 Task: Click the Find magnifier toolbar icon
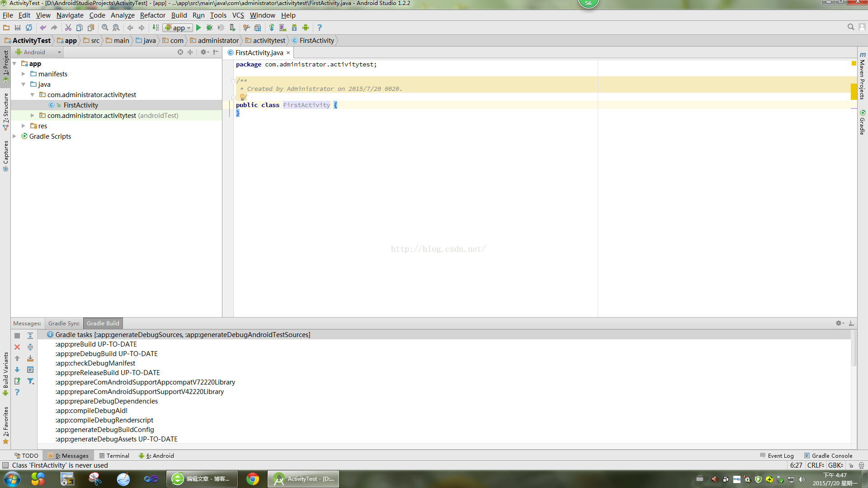pos(105,28)
